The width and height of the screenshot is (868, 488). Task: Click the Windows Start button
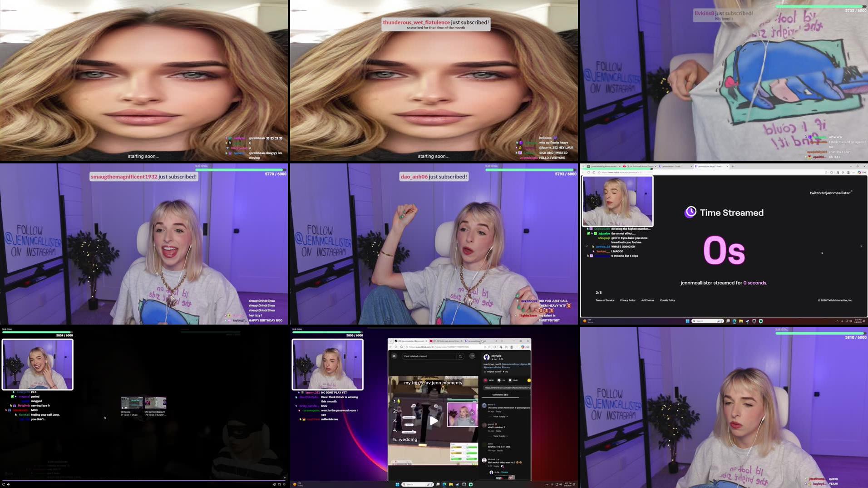(397, 484)
